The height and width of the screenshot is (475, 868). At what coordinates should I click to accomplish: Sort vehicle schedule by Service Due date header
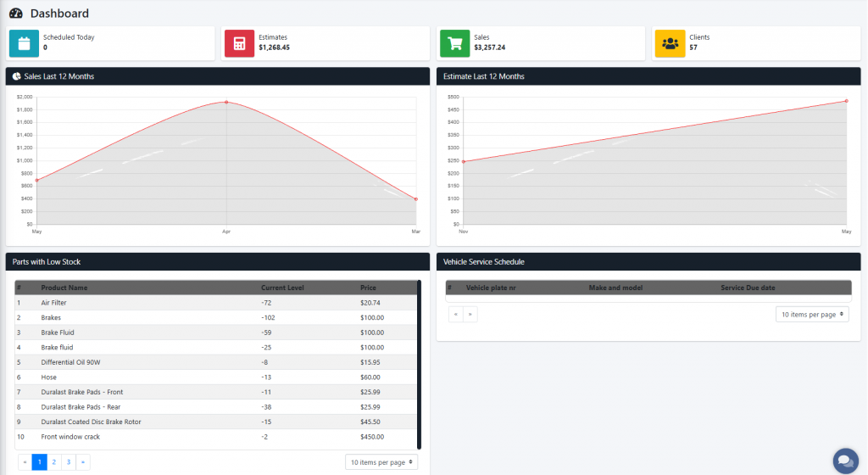[x=748, y=288]
